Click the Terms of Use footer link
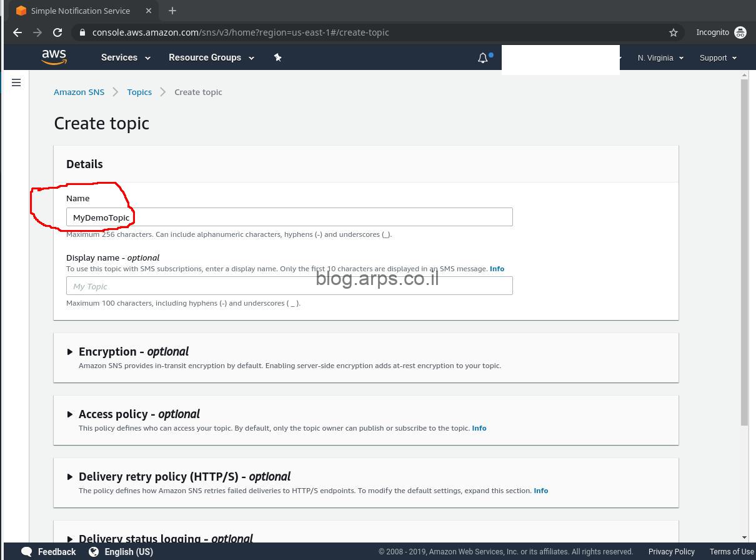Image resolution: width=756 pixels, height=560 pixels. (x=732, y=552)
